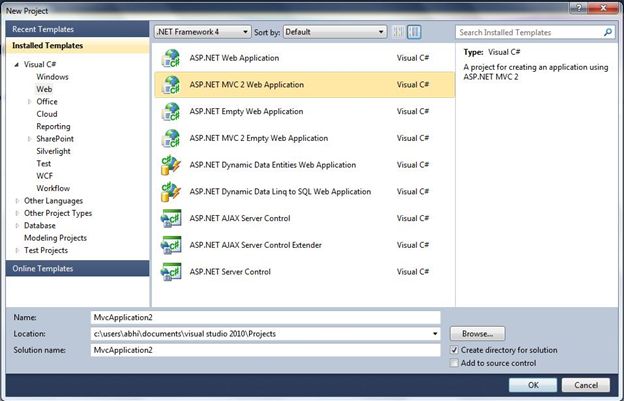Click the Dynamic Data Entities Web Application icon
Viewport: 624px width, 401px height.
point(171,164)
